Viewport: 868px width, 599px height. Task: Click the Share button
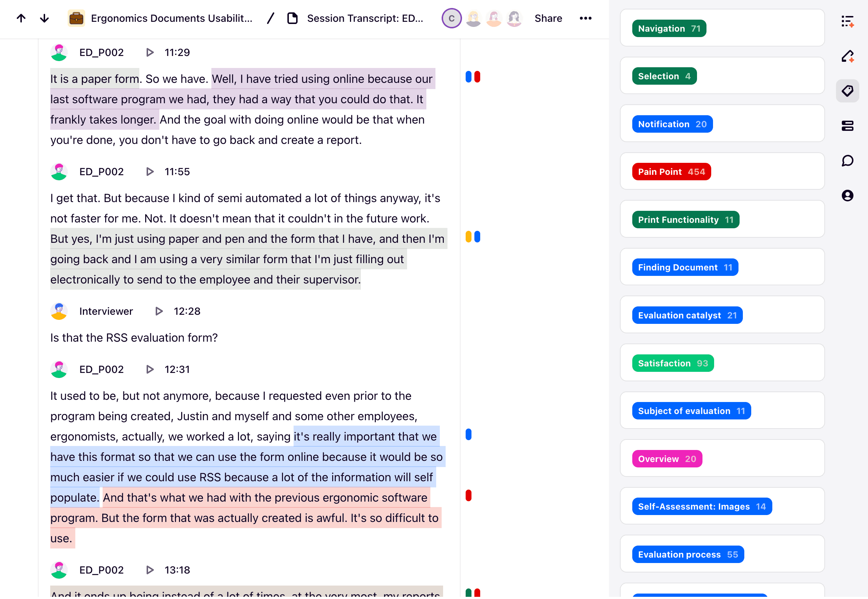point(548,18)
